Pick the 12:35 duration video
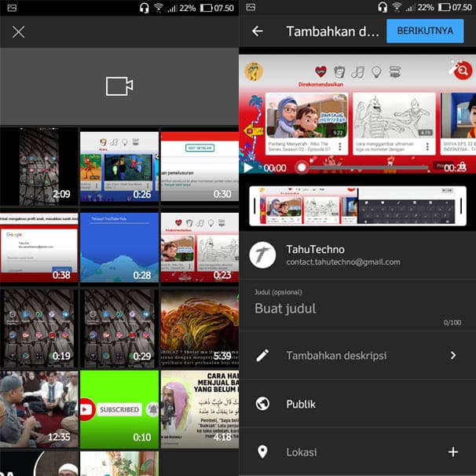 (39, 408)
